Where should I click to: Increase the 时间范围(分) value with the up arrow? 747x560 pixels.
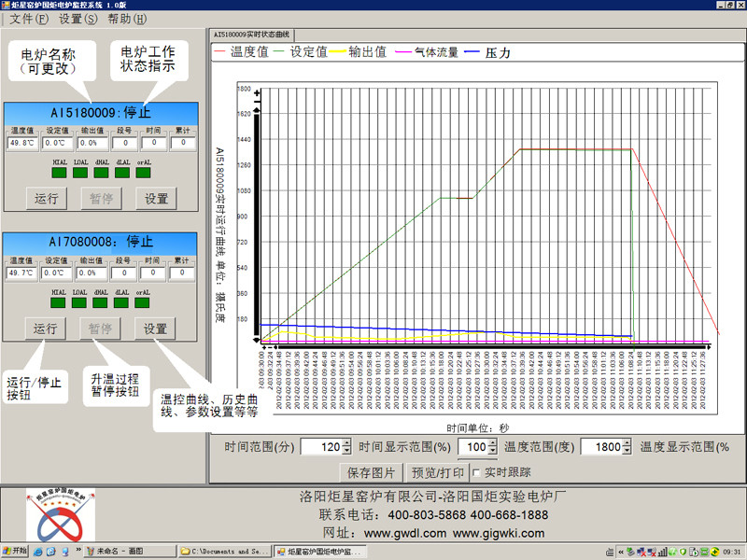point(346,443)
